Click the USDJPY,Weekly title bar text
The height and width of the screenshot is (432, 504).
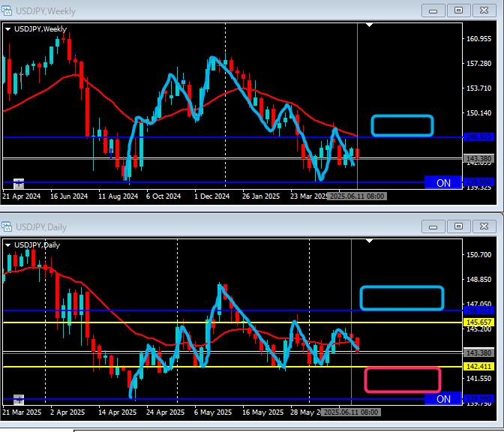[45, 11]
